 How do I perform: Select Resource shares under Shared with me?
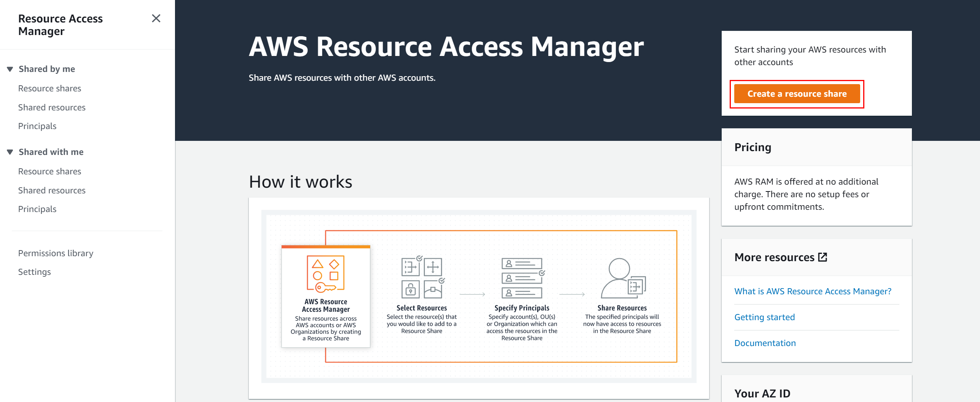tap(49, 171)
